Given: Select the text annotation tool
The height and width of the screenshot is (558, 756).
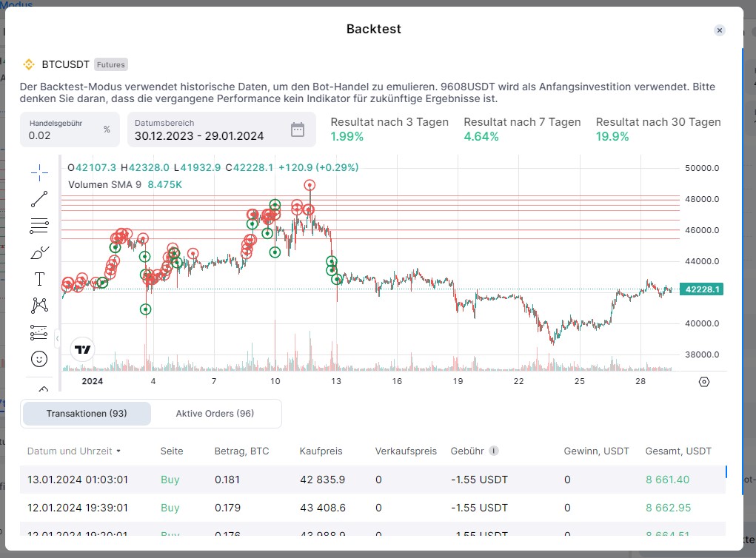Looking at the screenshot, I should [39, 279].
